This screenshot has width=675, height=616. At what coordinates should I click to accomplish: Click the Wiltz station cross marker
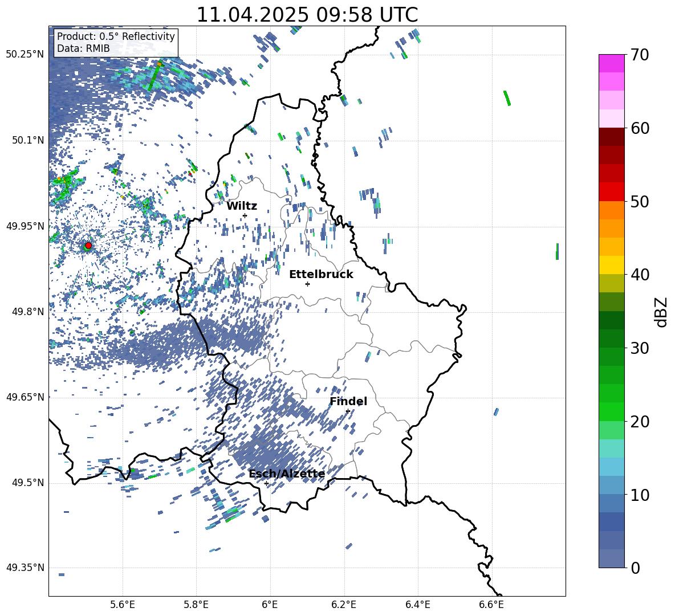click(245, 215)
